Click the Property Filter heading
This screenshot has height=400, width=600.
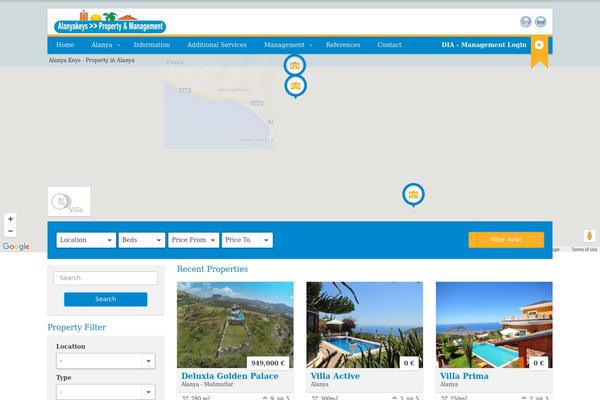point(77,327)
